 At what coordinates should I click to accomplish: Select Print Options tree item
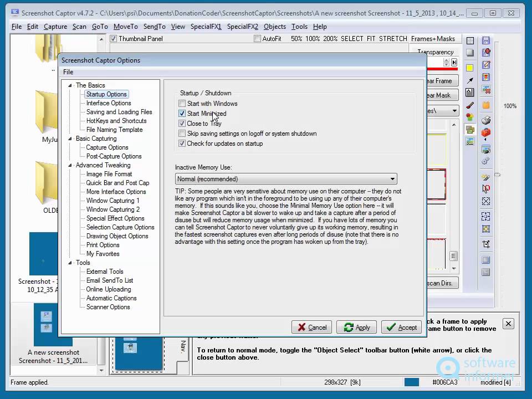pyautogui.click(x=103, y=245)
